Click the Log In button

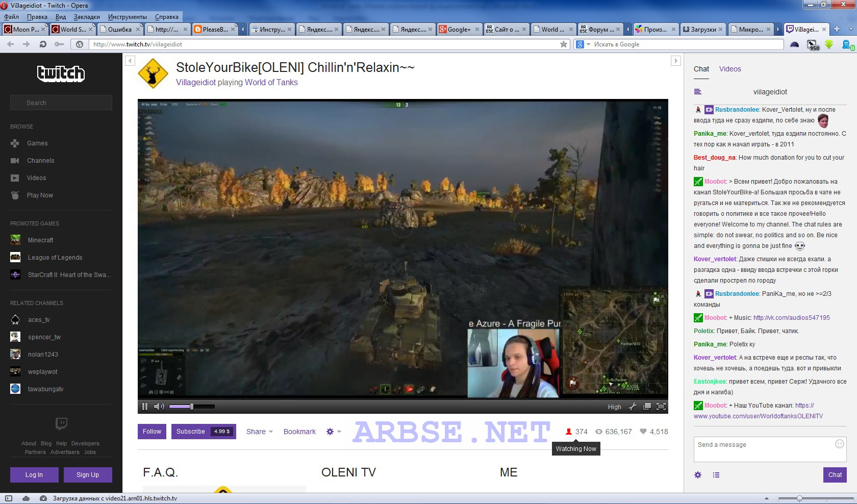click(34, 475)
